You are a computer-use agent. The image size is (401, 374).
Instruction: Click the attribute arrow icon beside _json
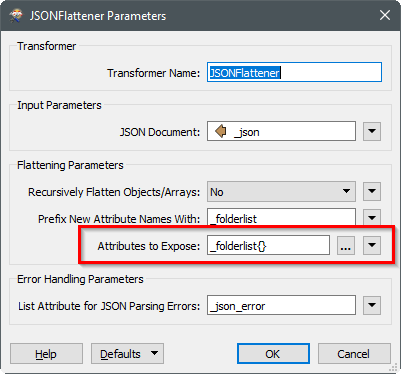tap(221, 131)
